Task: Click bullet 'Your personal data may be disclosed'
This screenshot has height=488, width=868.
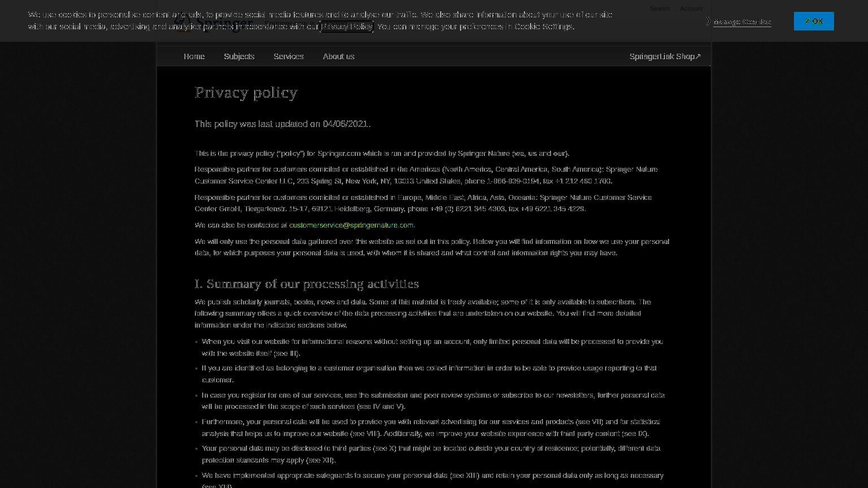Action: click(431, 454)
